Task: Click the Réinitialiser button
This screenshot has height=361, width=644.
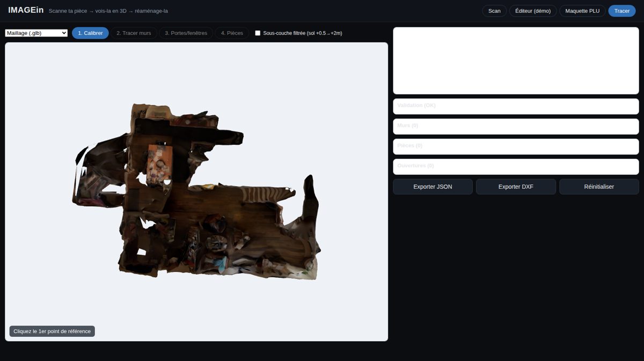Action: pos(599,187)
